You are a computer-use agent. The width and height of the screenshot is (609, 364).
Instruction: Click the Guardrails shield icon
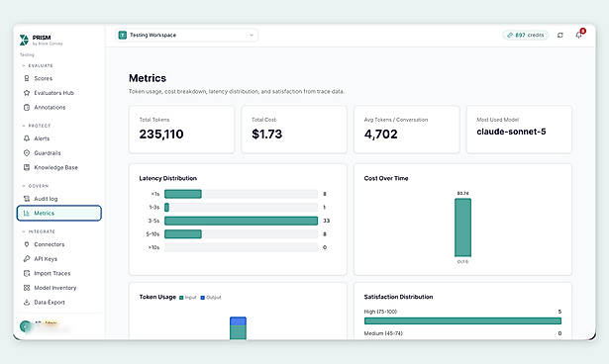pos(27,153)
